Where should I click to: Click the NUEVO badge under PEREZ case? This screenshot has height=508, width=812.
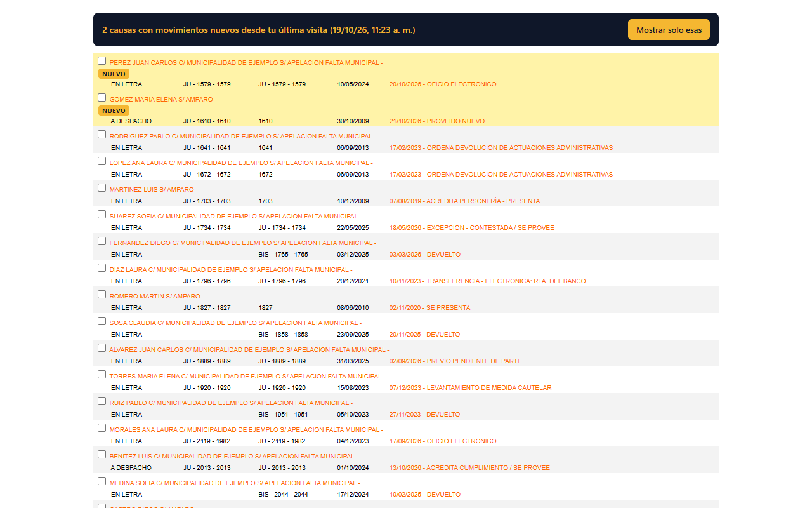[114, 74]
